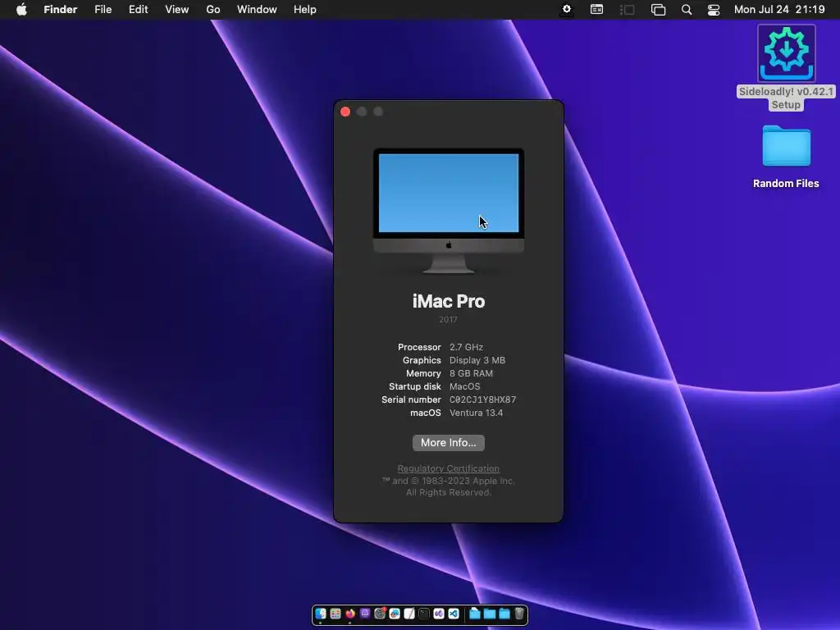Open the Window menu
The width and height of the screenshot is (840, 630).
pyautogui.click(x=257, y=10)
